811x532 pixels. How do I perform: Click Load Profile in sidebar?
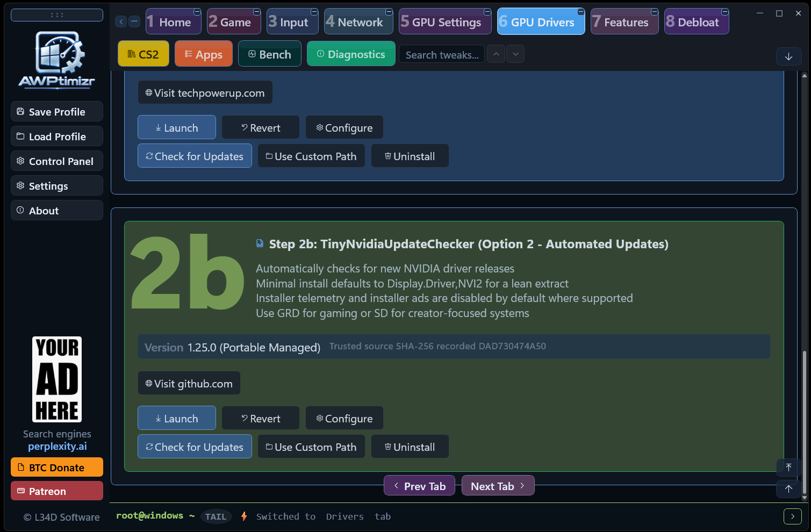pos(57,136)
